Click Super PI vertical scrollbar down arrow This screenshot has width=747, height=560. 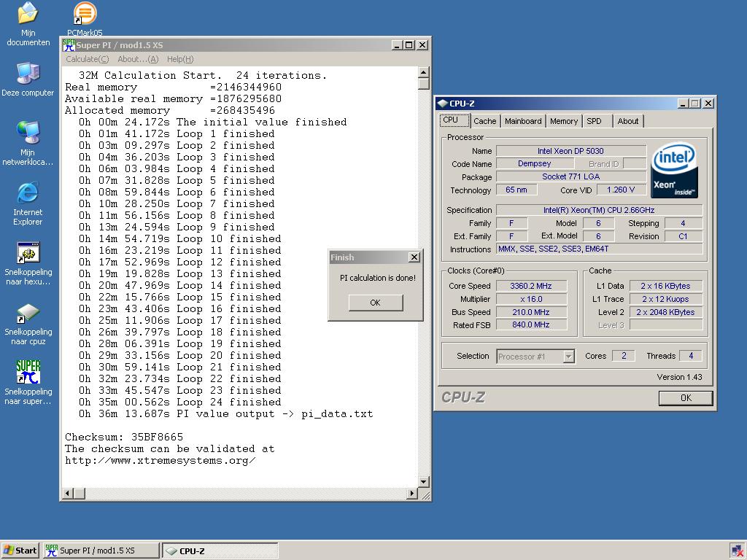point(424,481)
